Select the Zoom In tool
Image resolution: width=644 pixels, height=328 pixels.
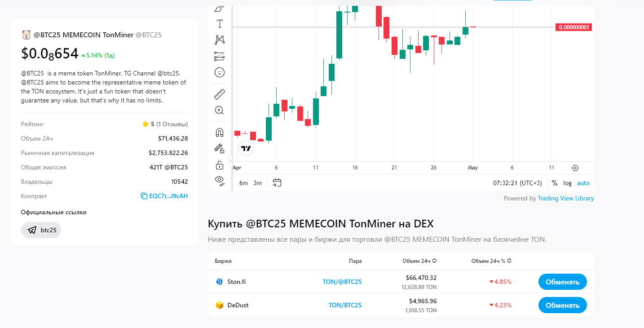[220, 111]
